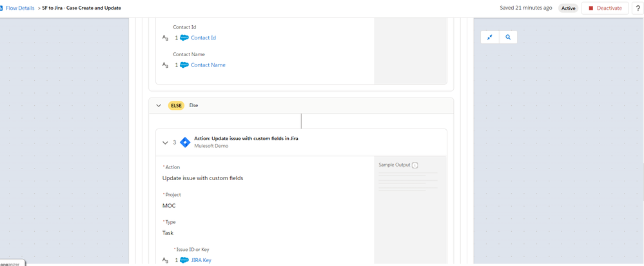Image resolution: width=644 pixels, height=266 pixels.
Task: Click the Sample Output label
Action: [395, 165]
